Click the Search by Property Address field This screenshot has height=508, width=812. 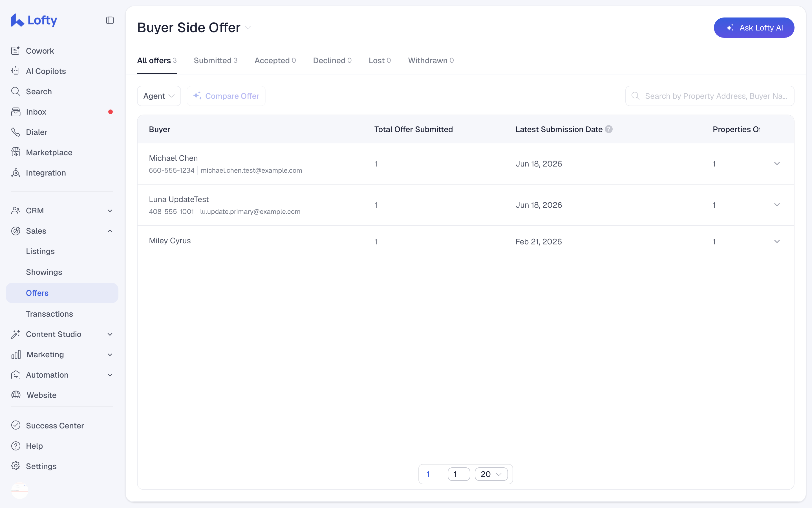[x=710, y=96]
